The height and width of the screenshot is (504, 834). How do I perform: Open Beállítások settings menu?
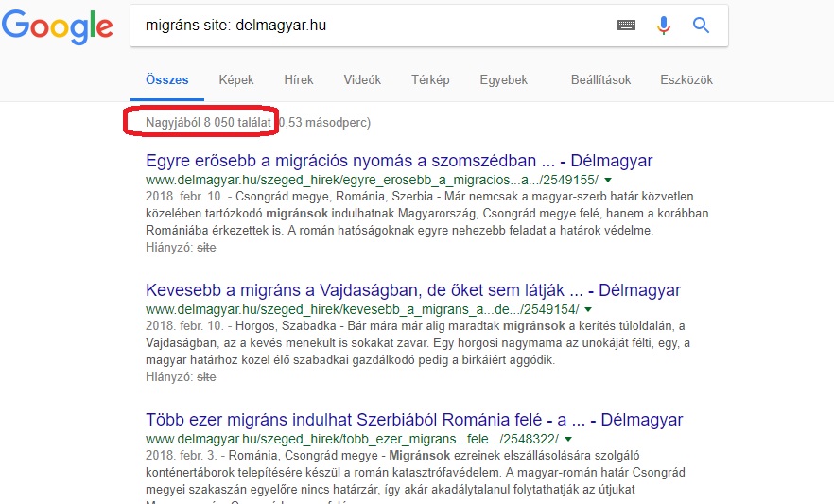tap(600, 80)
